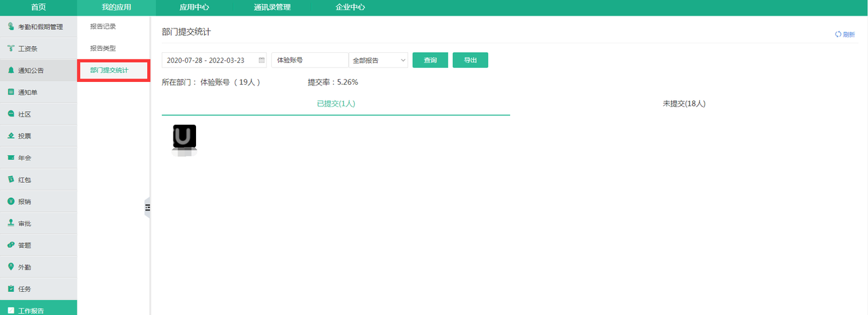Open the 通讯录管理 top menu
The height and width of the screenshot is (315, 868).
pyautogui.click(x=272, y=7)
